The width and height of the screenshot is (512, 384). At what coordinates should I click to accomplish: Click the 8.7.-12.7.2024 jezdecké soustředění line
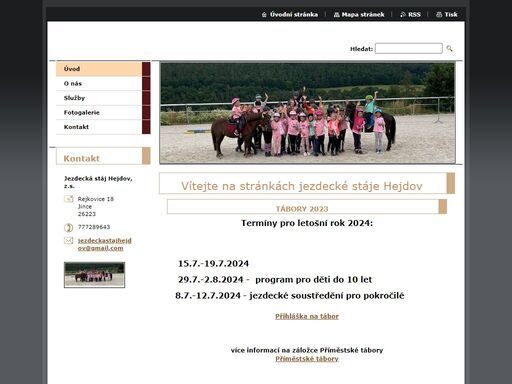290,296
